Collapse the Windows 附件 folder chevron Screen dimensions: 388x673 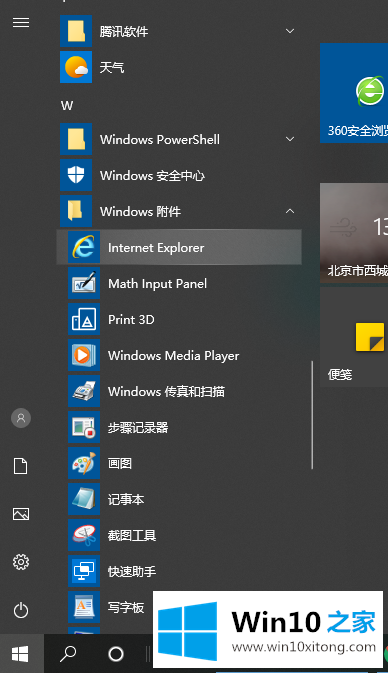tap(290, 211)
